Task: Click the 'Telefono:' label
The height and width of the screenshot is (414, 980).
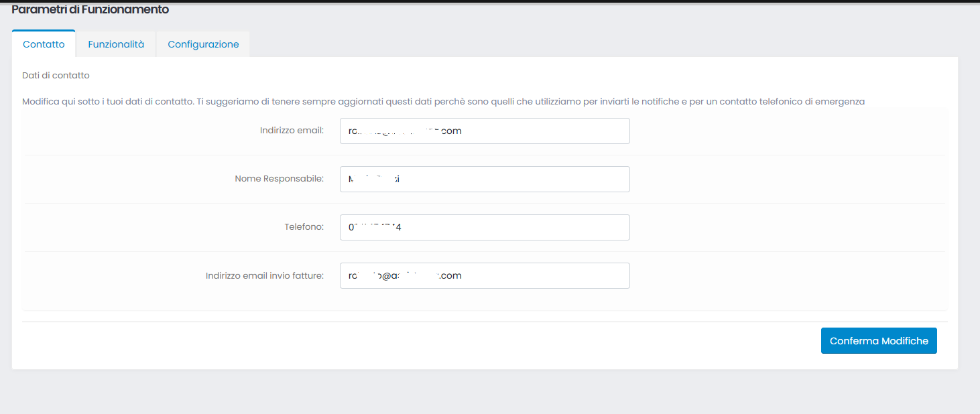Action: [x=304, y=227]
